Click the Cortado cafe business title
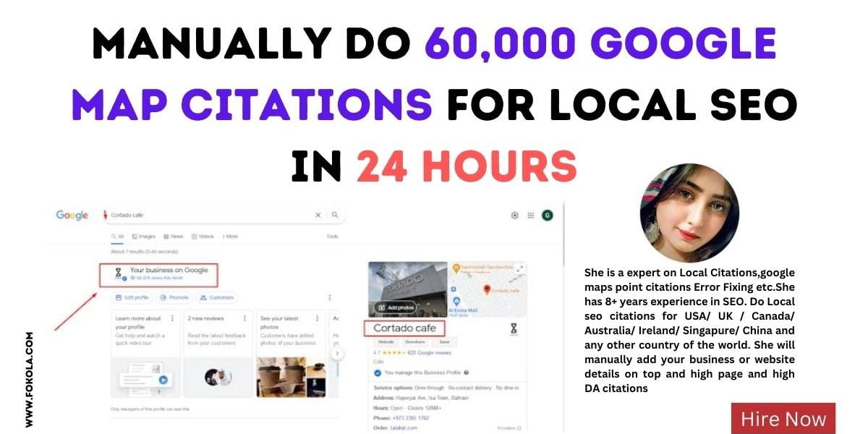 pos(404,328)
